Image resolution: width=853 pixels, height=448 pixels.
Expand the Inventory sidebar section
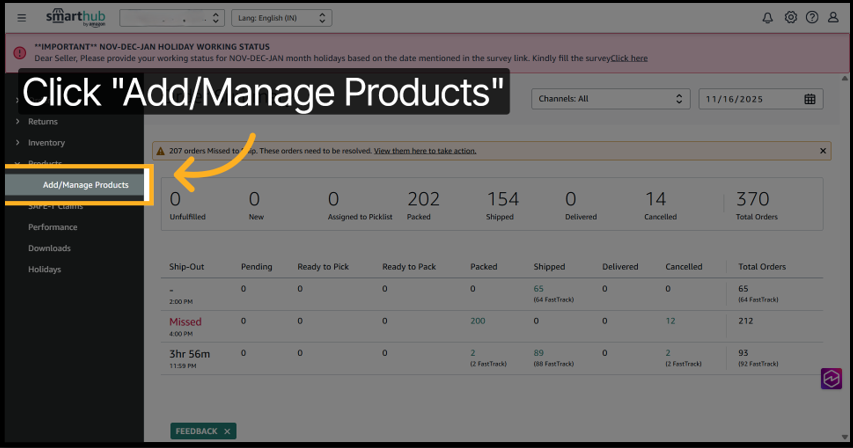[46, 143]
